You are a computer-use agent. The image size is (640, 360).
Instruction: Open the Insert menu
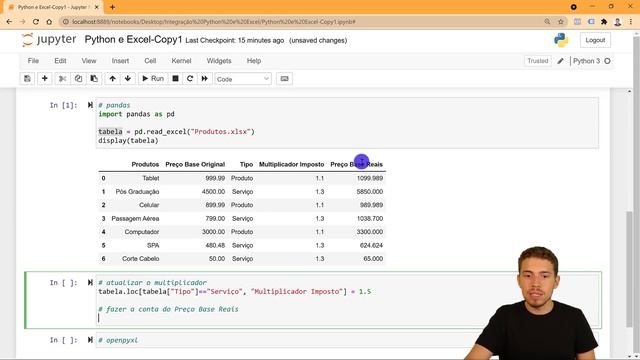click(120, 61)
